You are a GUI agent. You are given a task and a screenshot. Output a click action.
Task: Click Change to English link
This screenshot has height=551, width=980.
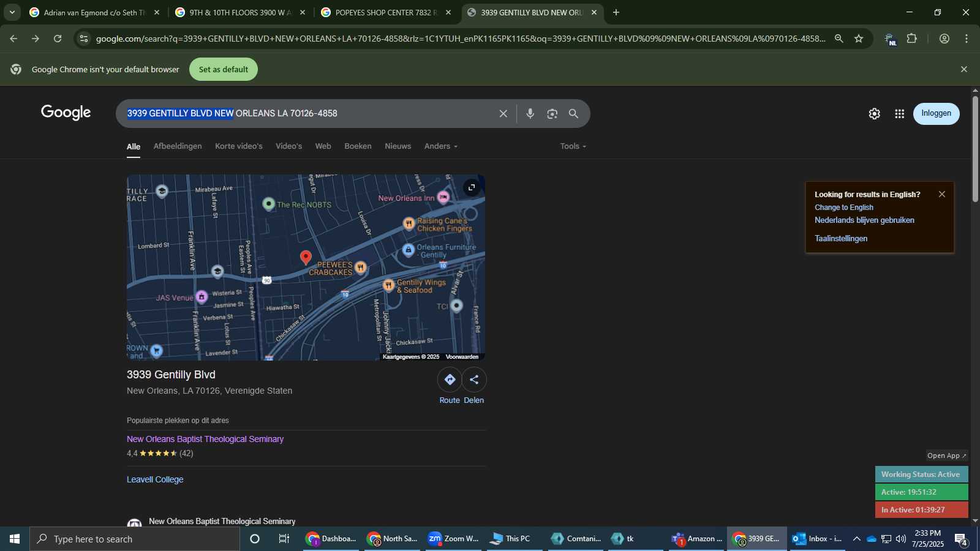pos(844,208)
